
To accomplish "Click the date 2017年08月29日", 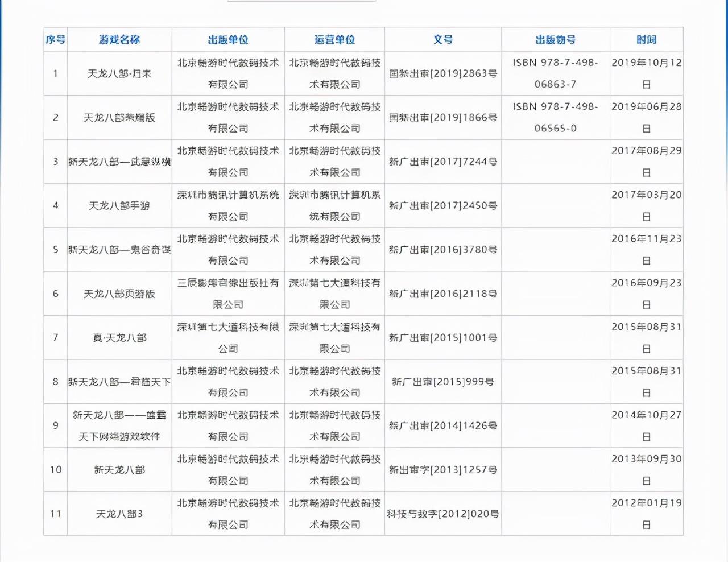I will (x=647, y=162).
